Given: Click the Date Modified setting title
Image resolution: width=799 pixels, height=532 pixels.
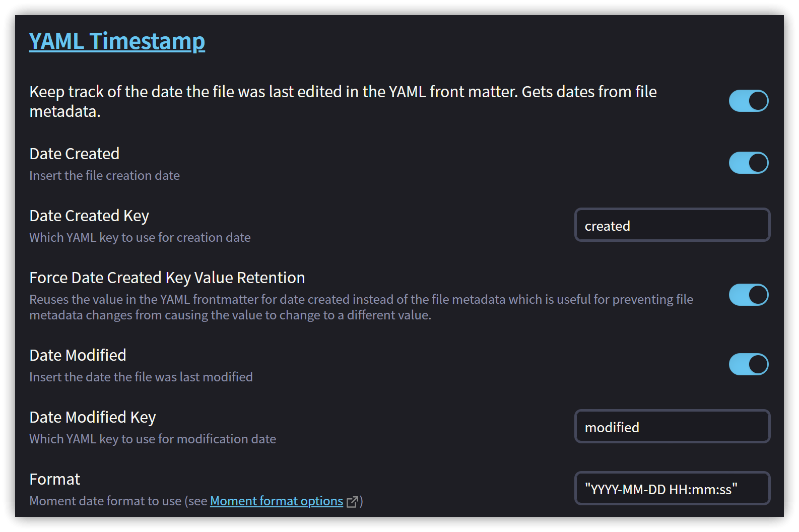Looking at the screenshot, I should pos(78,355).
